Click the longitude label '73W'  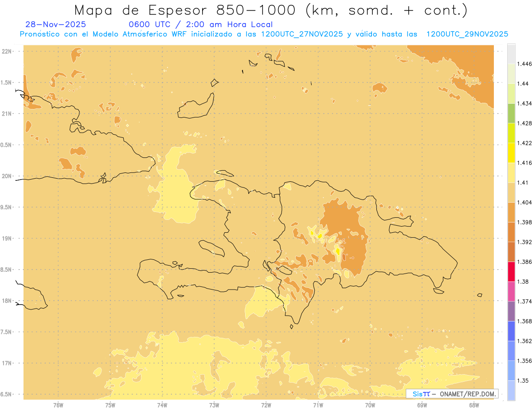[x=214, y=404]
